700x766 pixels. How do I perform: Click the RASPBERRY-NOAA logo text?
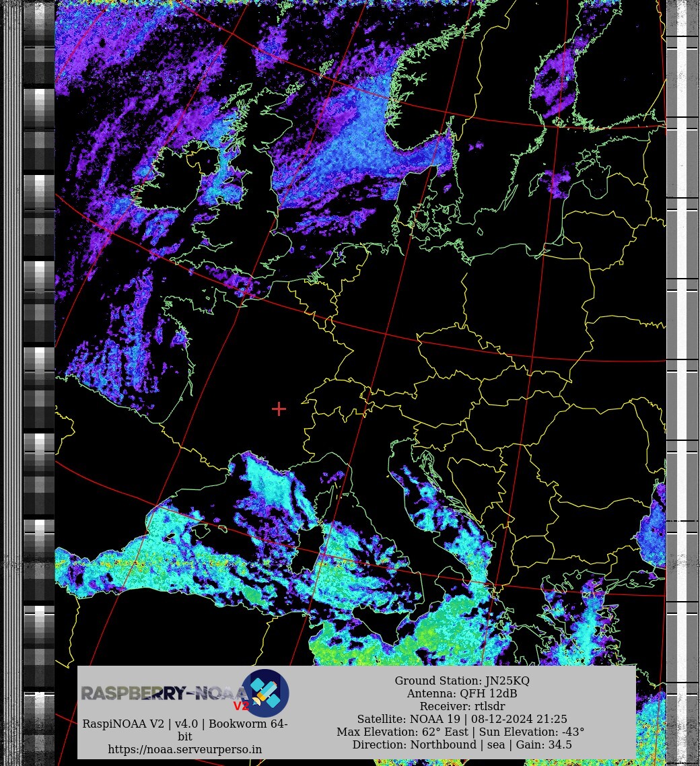(x=162, y=693)
